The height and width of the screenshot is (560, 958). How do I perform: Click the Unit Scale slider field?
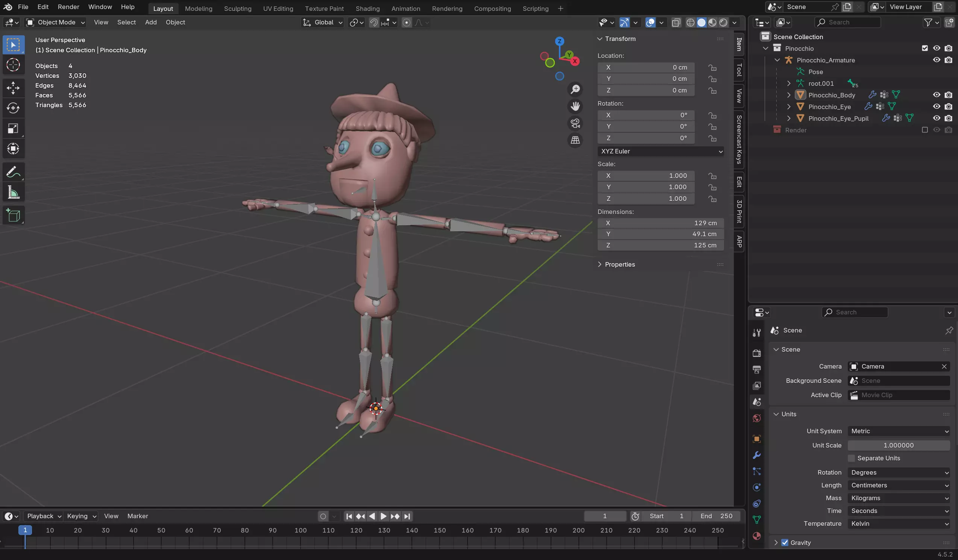pos(899,445)
